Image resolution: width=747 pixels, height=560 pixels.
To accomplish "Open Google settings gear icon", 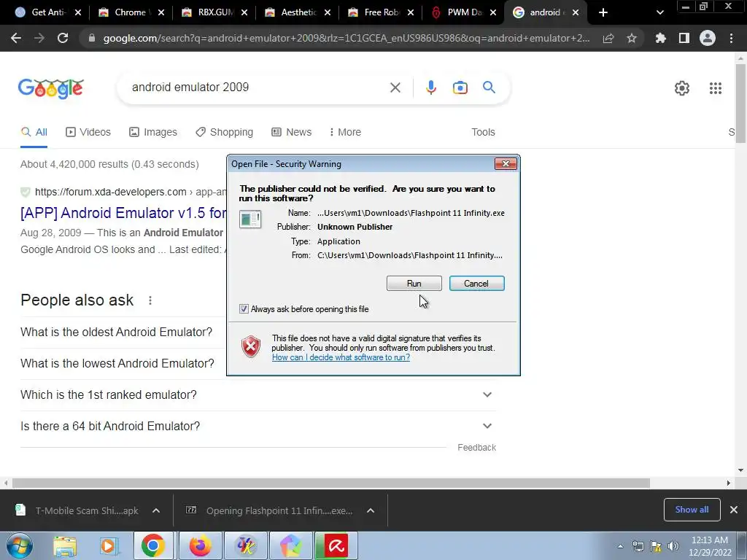I will point(682,88).
